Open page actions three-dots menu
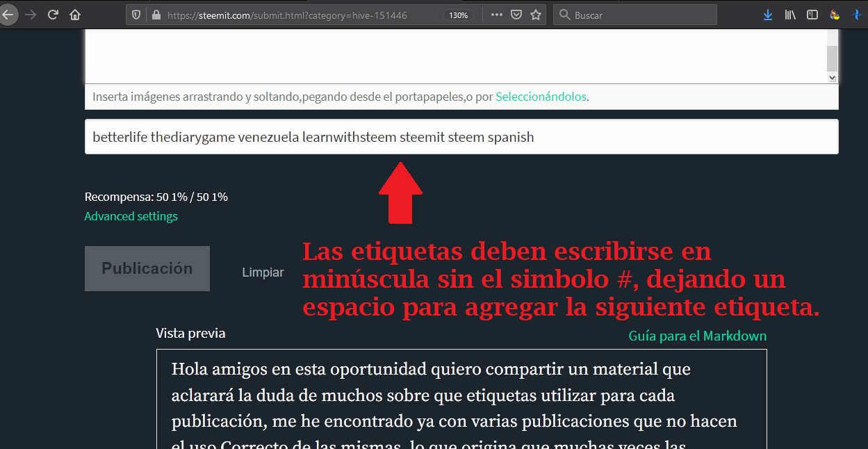Viewport: 868px width, 449px height. pyautogui.click(x=496, y=15)
